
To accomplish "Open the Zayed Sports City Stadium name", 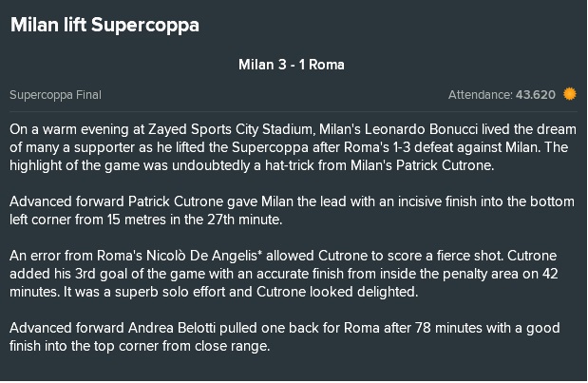I will coord(230,129).
